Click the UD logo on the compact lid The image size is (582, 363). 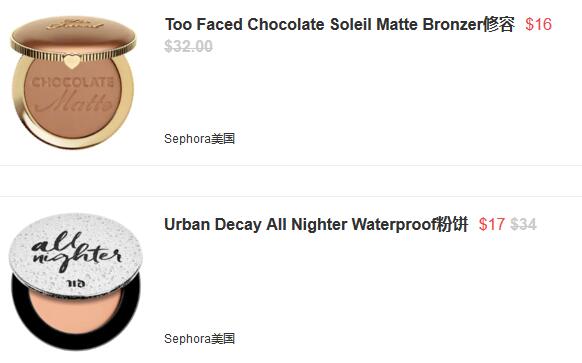[x=76, y=284]
